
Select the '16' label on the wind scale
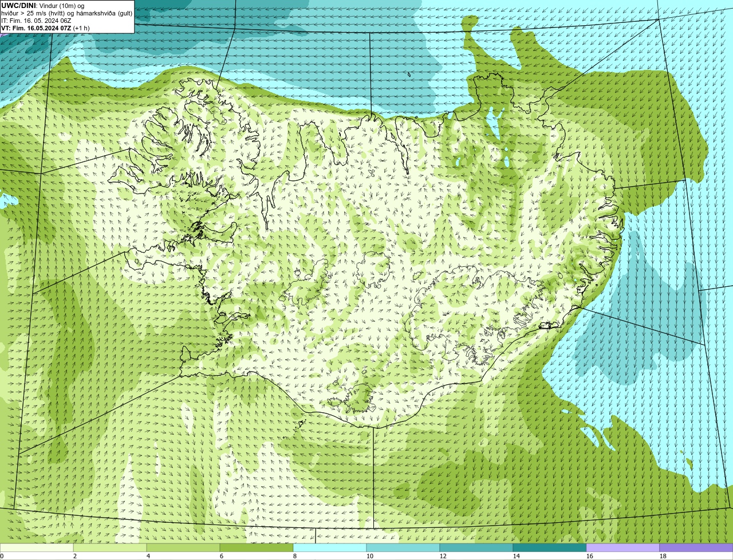590,556
